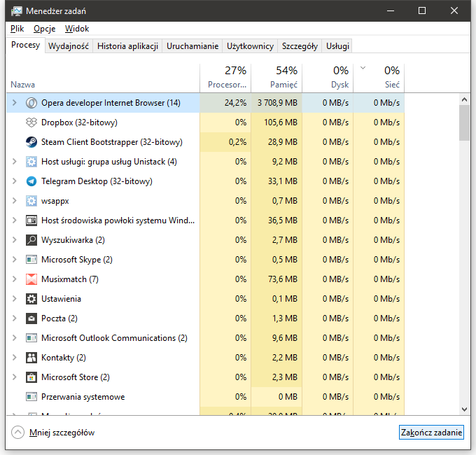Switch to the Wydajność tab
This screenshot has height=455, width=476.
click(69, 46)
